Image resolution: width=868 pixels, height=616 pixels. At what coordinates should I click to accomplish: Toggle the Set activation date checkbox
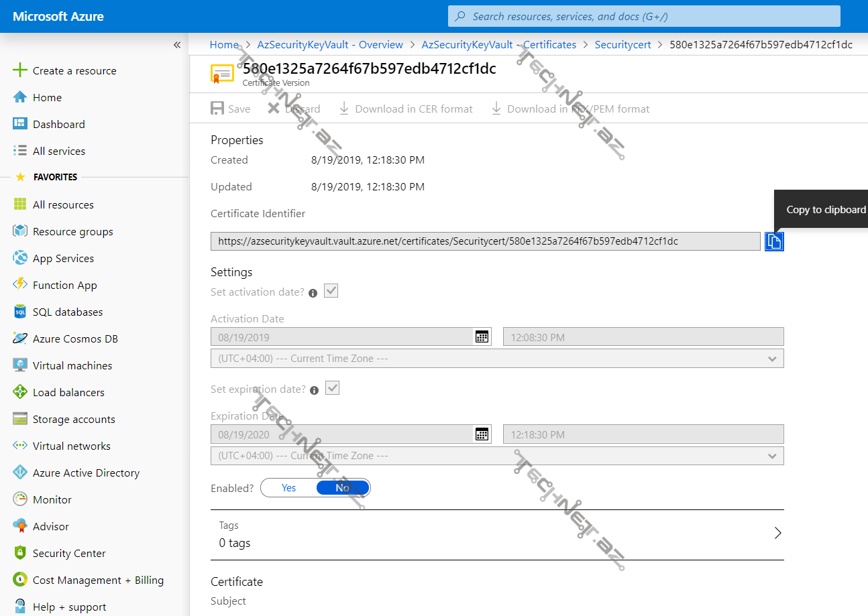click(331, 291)
